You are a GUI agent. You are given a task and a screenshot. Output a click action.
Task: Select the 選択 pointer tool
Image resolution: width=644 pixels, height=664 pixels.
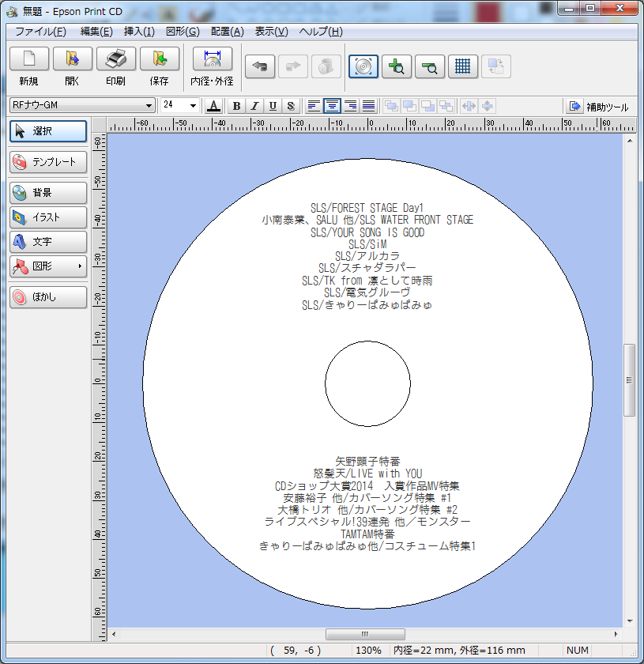pyautogui.click(x=48, y=131)
